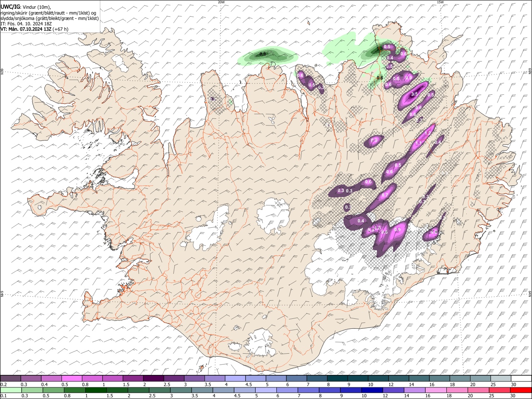Screen dimensions: 532x399
Task: Click the '1.2' snowfall value on the map
Action: point(428,133)
